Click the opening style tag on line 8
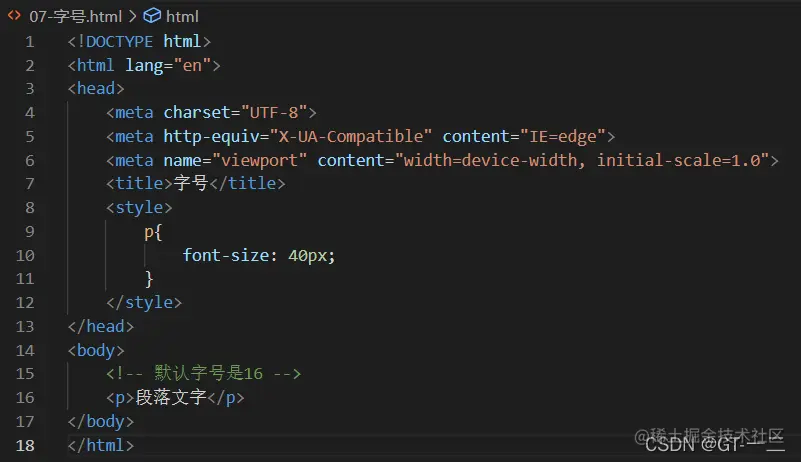Viewport: 801px width, 462px height. [x=139, y=207]
